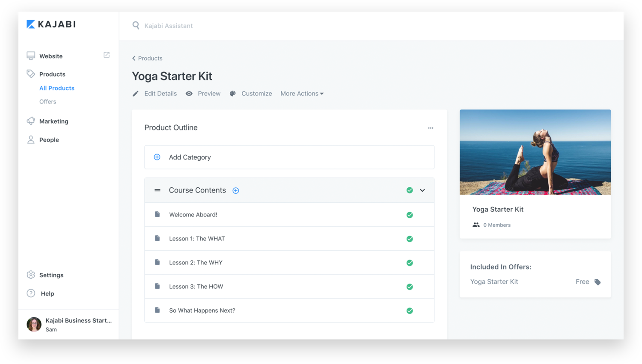Click document icon for Lesson 3
The width and height of the screenshot is (642, 364).
pos(158,286)
